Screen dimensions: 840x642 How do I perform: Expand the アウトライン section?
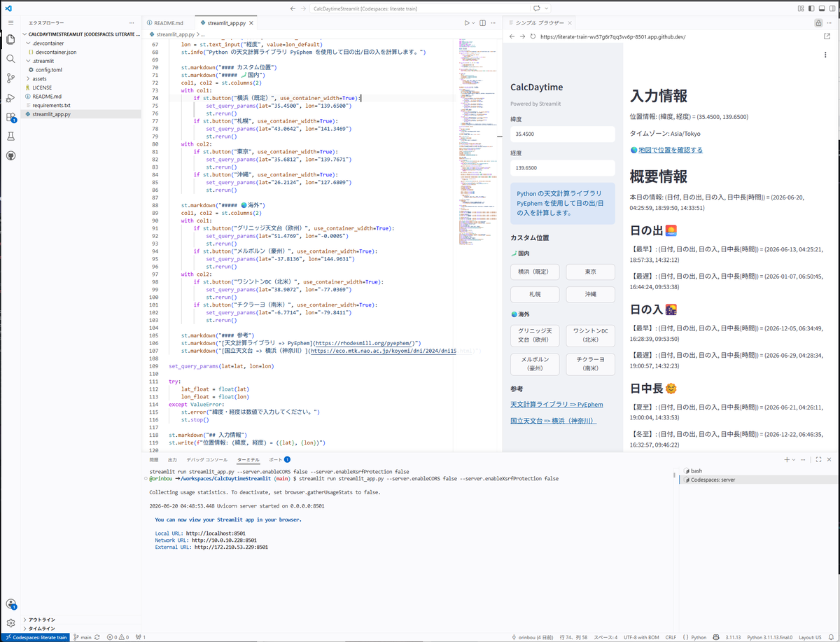click(x=80, y=619)
